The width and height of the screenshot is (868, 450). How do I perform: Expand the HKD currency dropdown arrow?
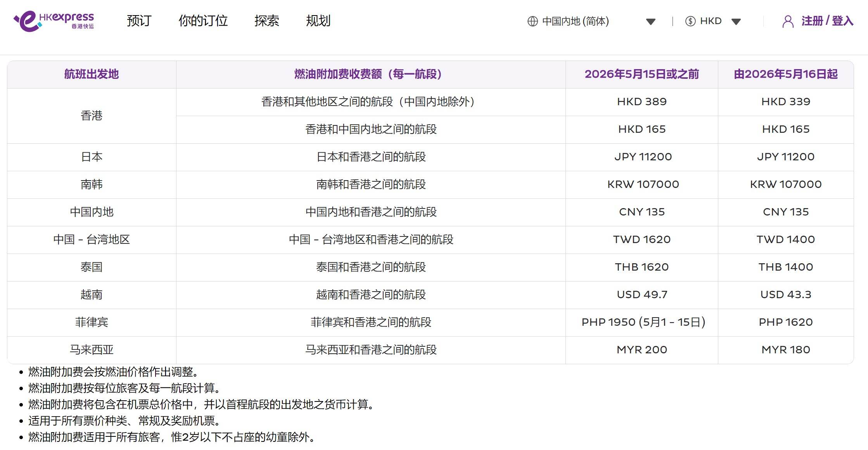(x=736, y=22)
